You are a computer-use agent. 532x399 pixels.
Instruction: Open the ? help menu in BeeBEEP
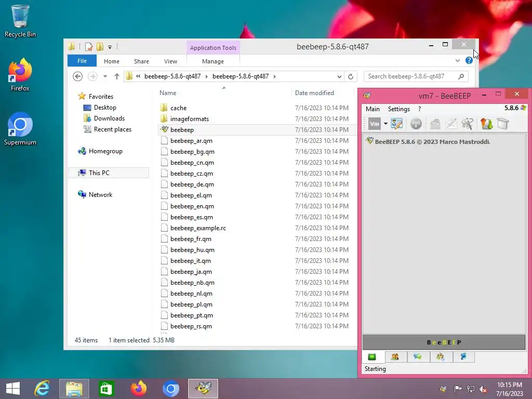click(x=420, y=109)
